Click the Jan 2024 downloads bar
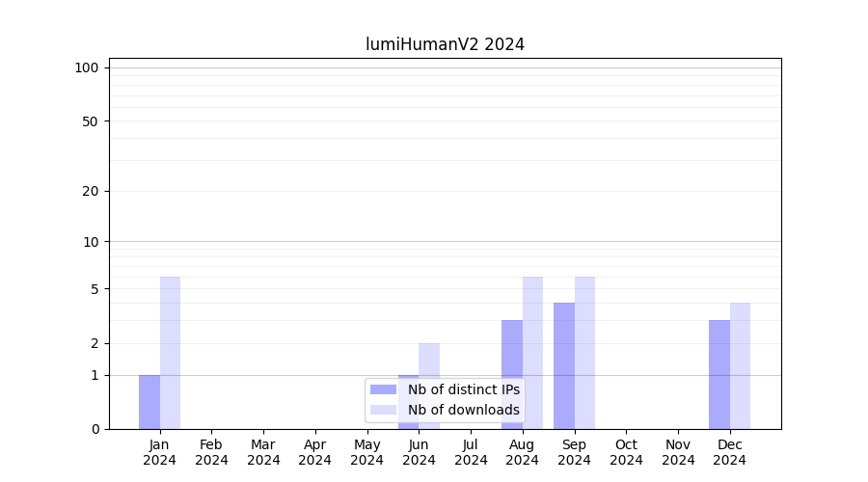Viewport: 868px width, 482px height. [170, 353]
